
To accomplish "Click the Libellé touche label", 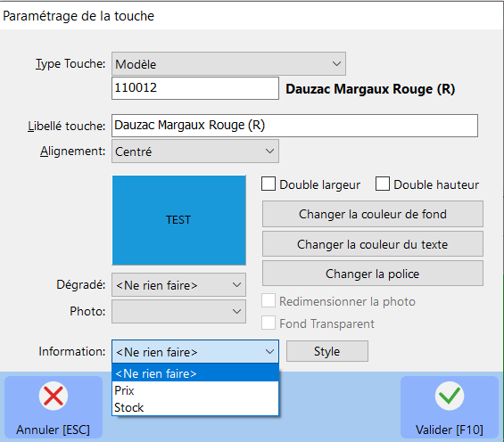I will point(67,126).
